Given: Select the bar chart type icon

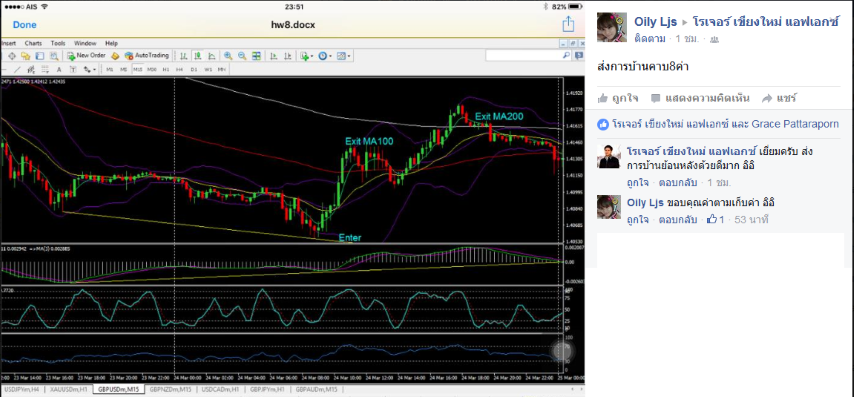Looking at the screenshot, I should point(184,56).
